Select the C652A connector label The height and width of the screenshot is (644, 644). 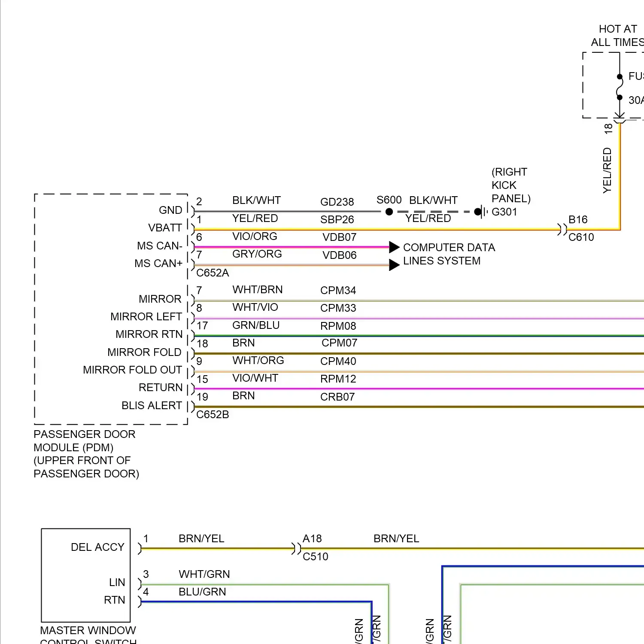213,273
